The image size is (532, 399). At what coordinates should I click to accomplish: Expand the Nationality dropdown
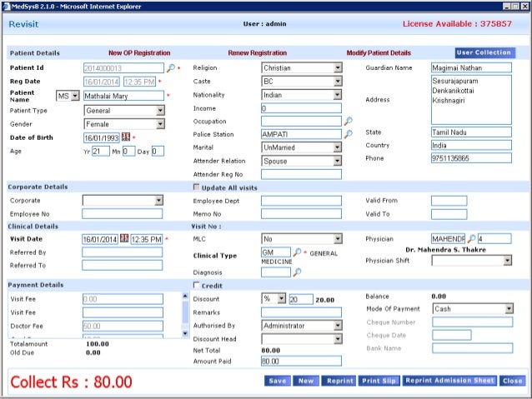coord(302,95)
